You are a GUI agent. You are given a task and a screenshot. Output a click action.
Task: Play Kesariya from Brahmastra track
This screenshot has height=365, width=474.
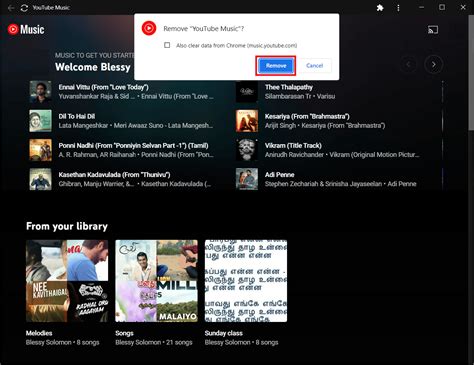click(307, 116)
